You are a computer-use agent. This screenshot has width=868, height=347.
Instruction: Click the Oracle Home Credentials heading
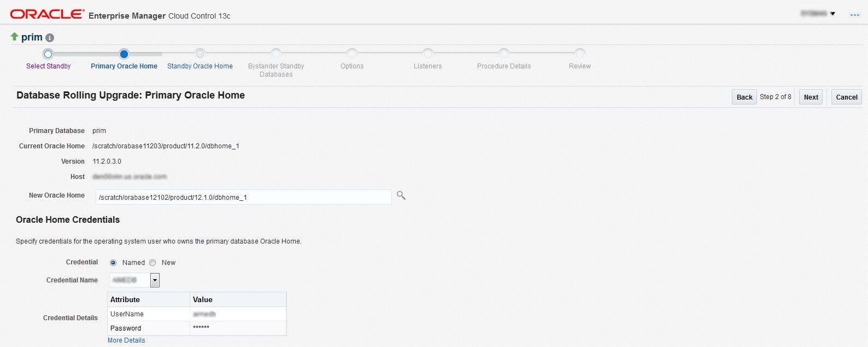click(x=68, y=219)
